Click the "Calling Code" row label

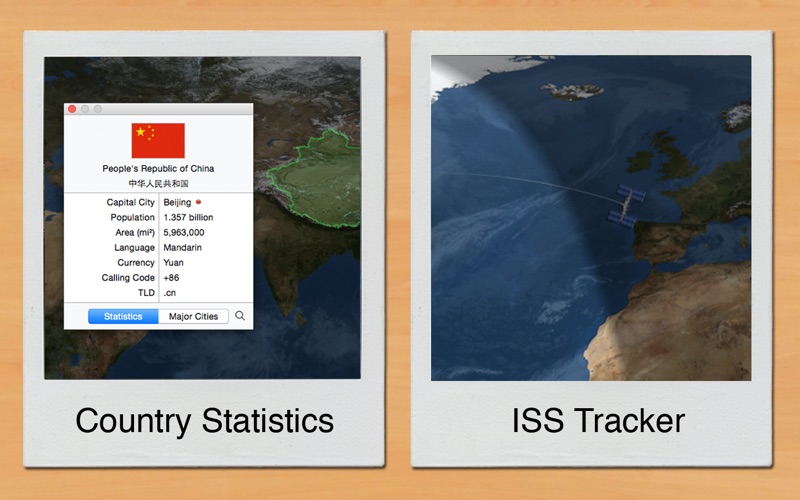pyautogui.click(x=128, y=278)
